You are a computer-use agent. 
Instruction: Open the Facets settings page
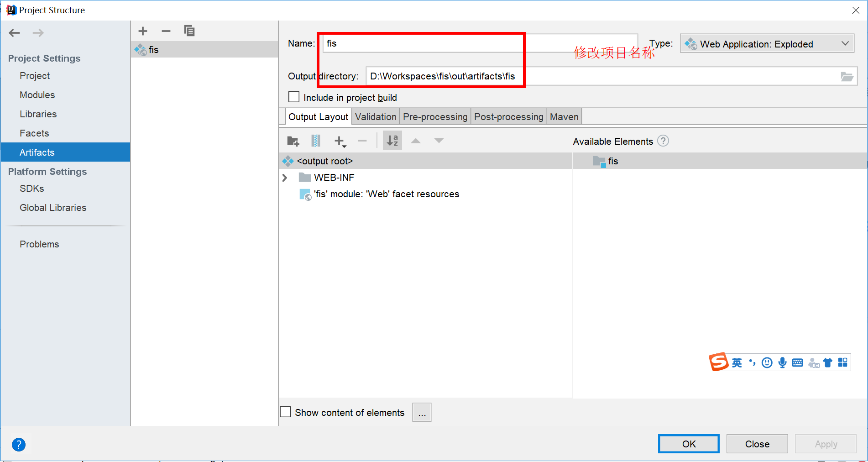pos(34,133)
